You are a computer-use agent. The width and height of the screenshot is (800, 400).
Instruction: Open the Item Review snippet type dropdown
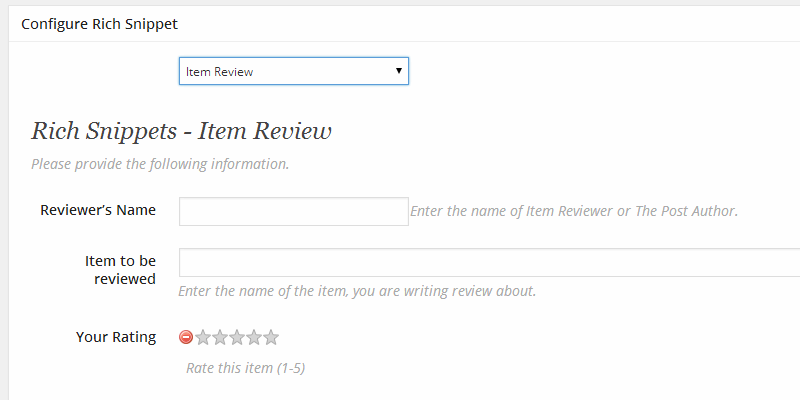pyautogui.click(x=293, y=71)
